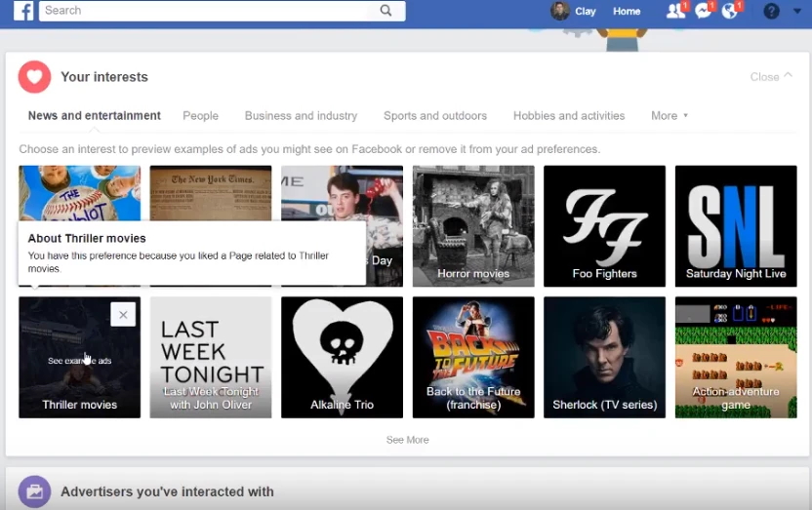Click the Your interests heading

pyautogui.click(x=104, y=77)
